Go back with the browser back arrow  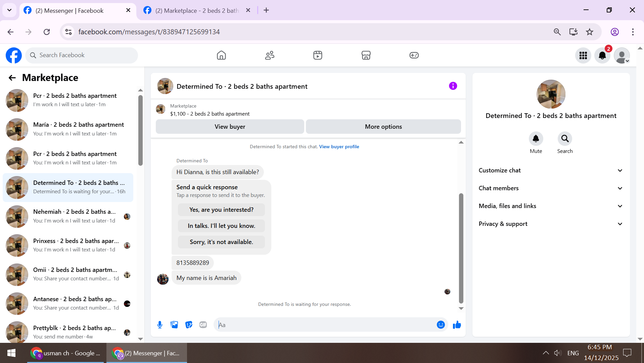click(x=10, y=32)
